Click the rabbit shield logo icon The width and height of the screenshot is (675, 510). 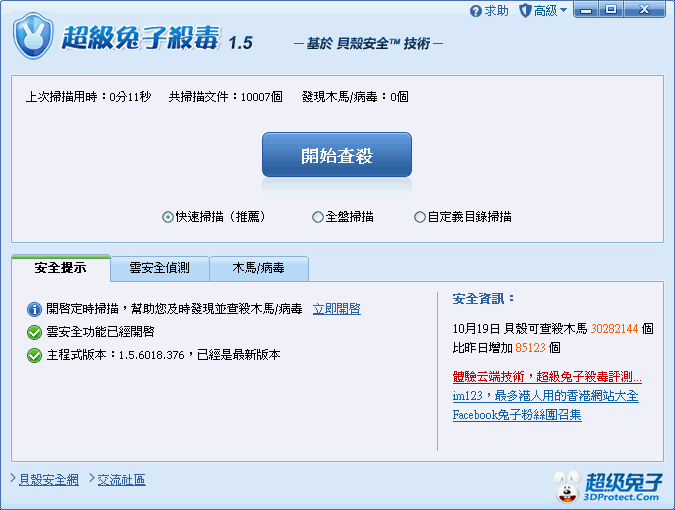(x=34, y=37)
